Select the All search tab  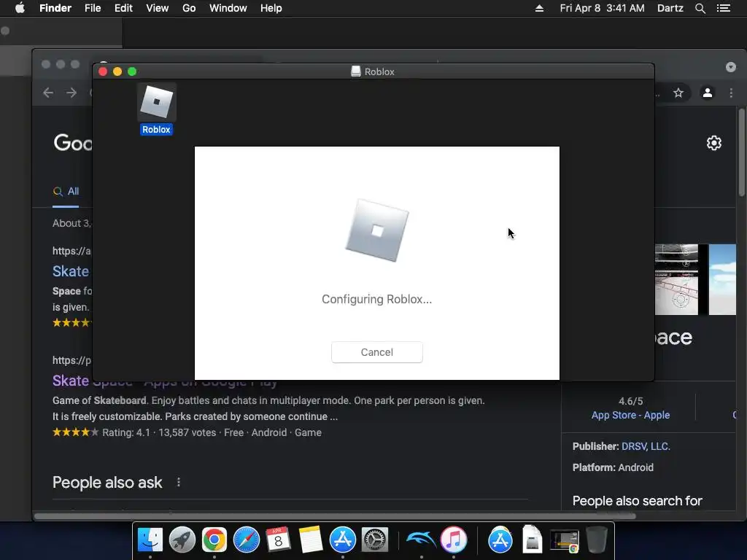coord(66,192)
